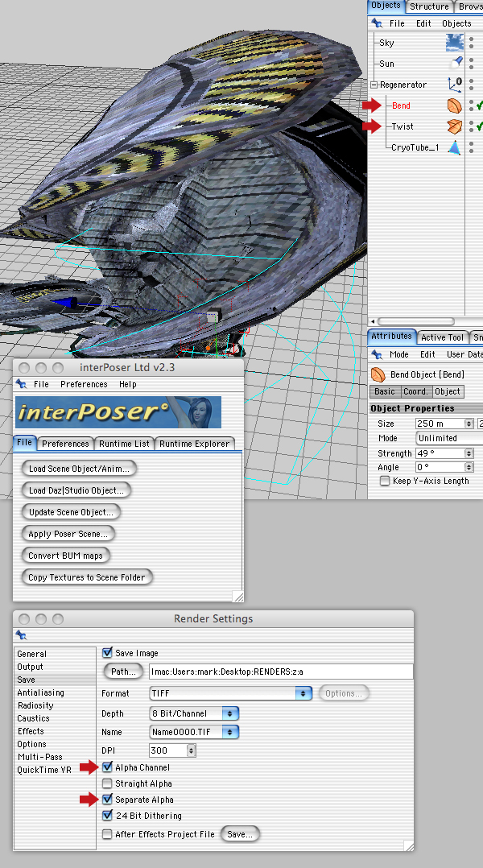Click the Strength field stepper arrows
Screen dimensions: 483x868
click(469, 453)
